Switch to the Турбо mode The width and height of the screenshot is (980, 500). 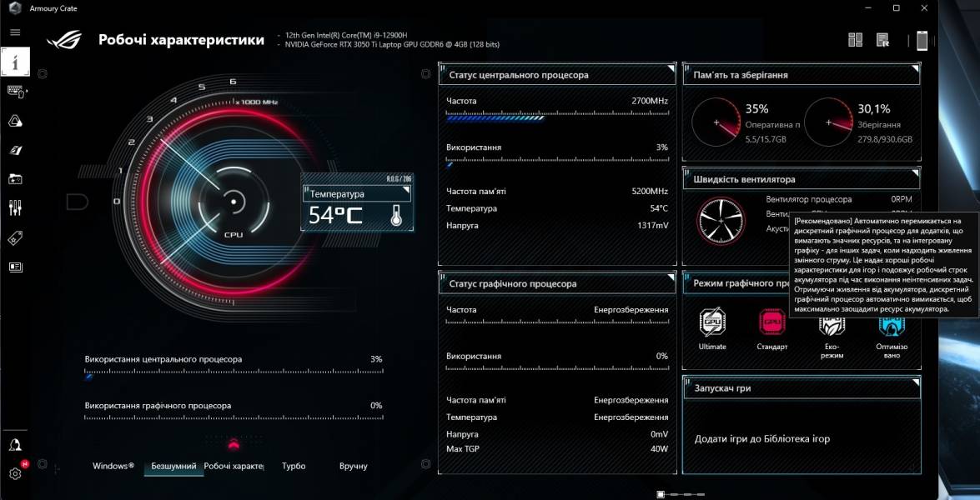(294, 467)
